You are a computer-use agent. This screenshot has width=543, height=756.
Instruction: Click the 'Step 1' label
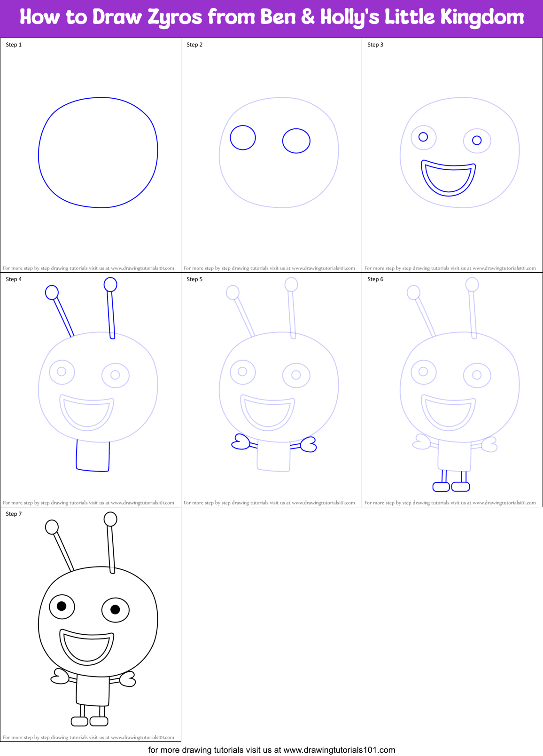(x=14, y=45)
